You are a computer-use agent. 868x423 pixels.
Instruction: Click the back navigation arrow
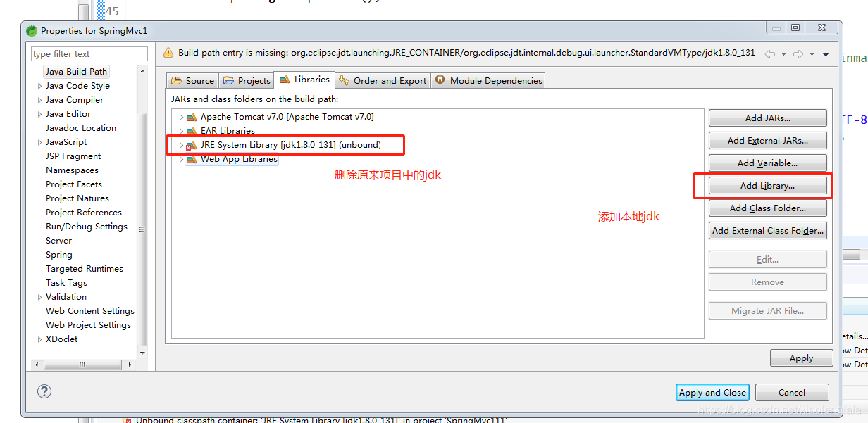[770, 54]
